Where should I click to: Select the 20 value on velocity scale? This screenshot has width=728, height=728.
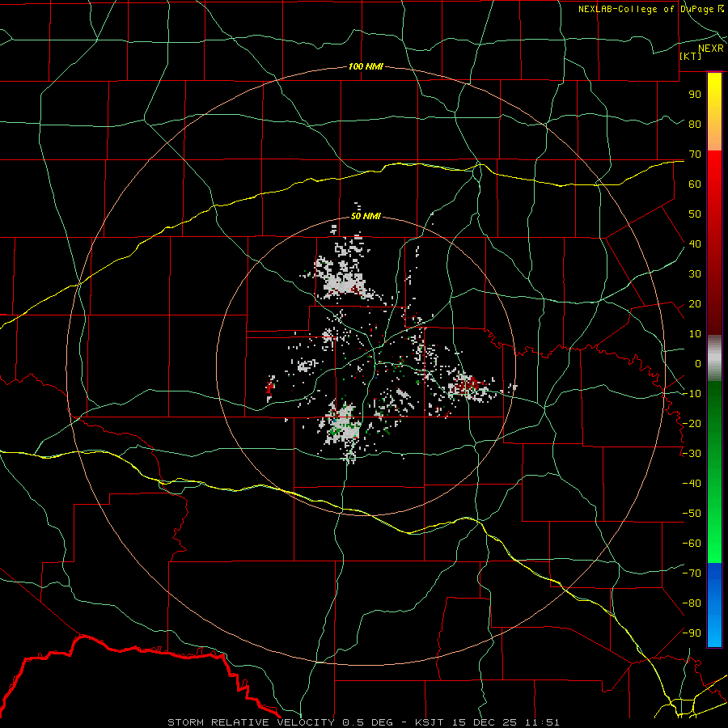tap(695, 303)
